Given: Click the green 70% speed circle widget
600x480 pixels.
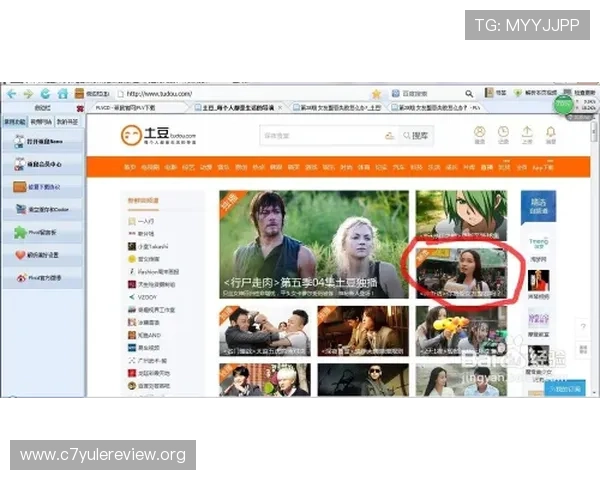Looking at the screenshot, I should point(564,104).
